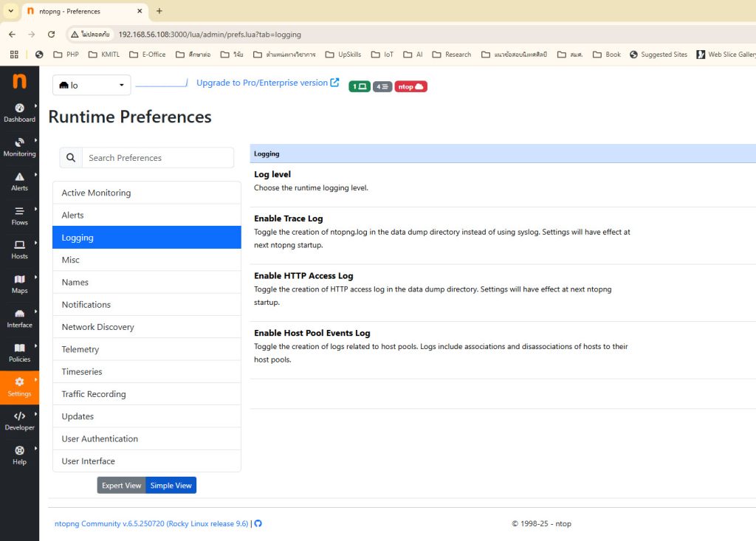This screenshot has width=756, height=541.
Task: Switch to Expert View
Action: point(122,485)
